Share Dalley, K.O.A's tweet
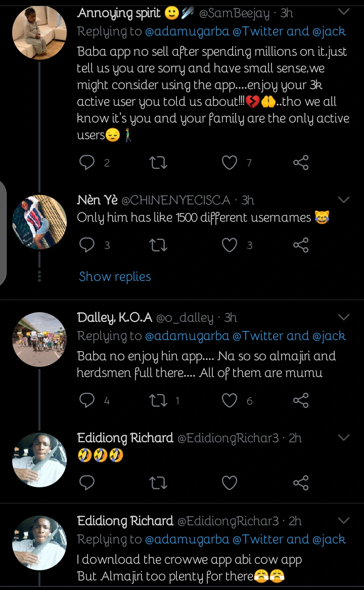 click(301, 401)
